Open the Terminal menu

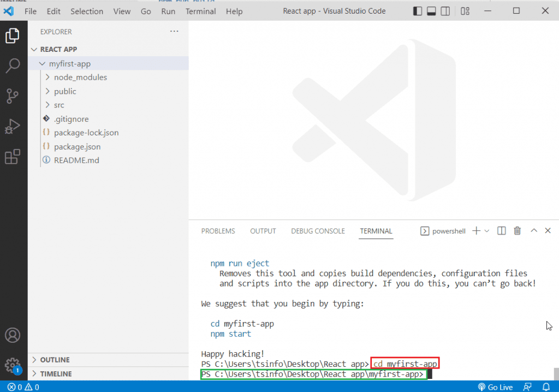pyautogui.click(x=200, y=11)
